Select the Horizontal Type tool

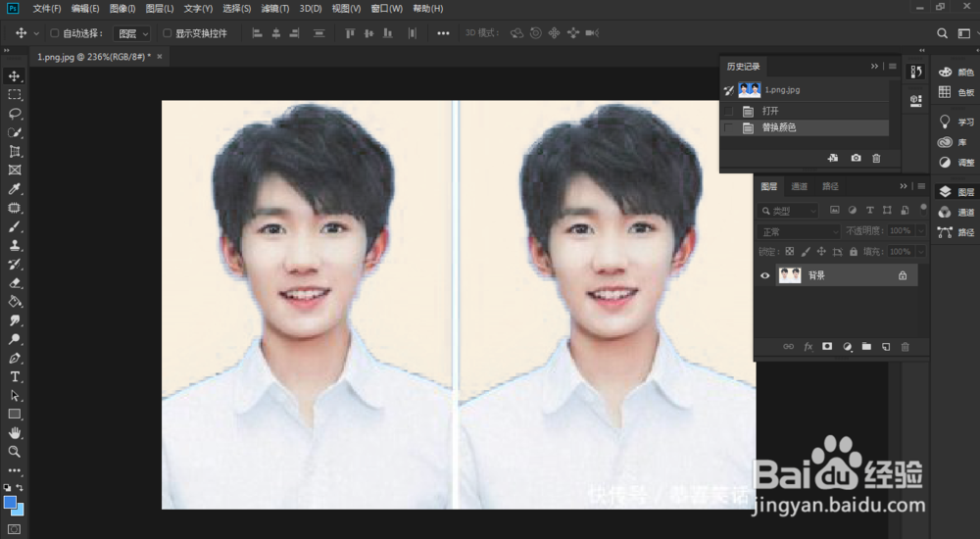tap(15, 376)
